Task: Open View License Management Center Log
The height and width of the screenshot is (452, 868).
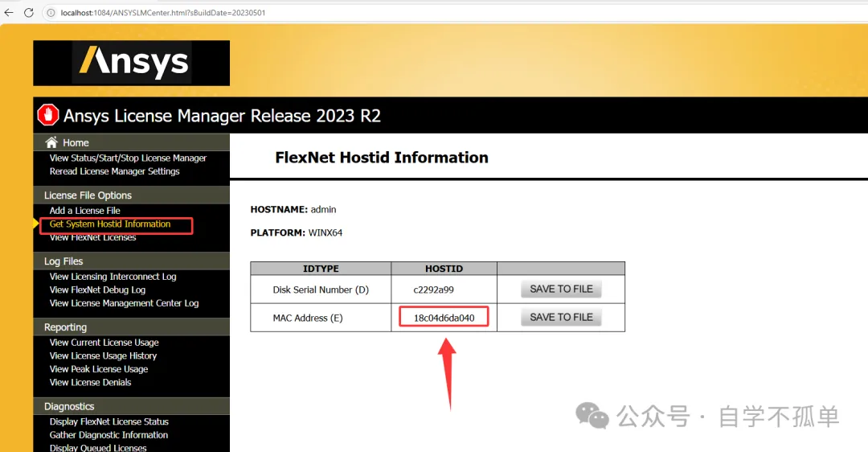Action: point(124,303)
